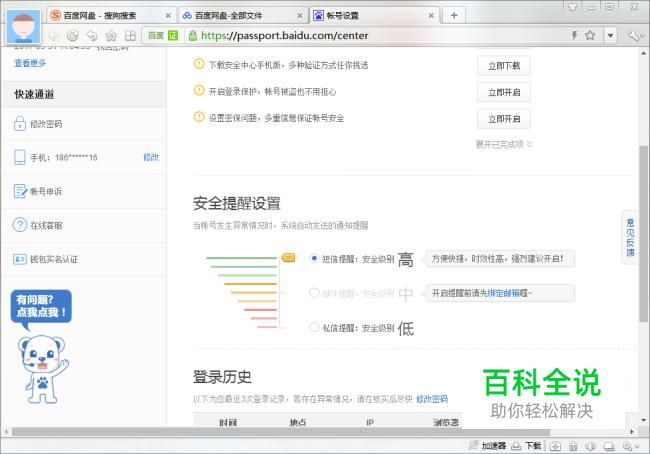Close the 百度网盘 - 搜狗搜索 tab
Image resolution: width=650 pixels, height=454 pixels.
click(x=168, y=16)
